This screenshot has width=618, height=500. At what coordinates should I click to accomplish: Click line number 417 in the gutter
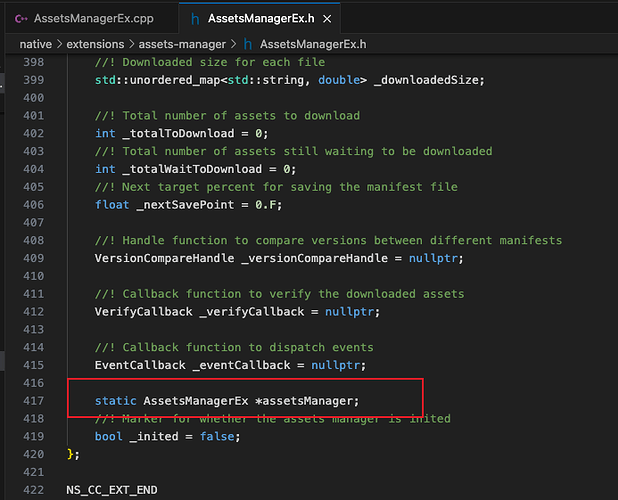coord(34,401)
